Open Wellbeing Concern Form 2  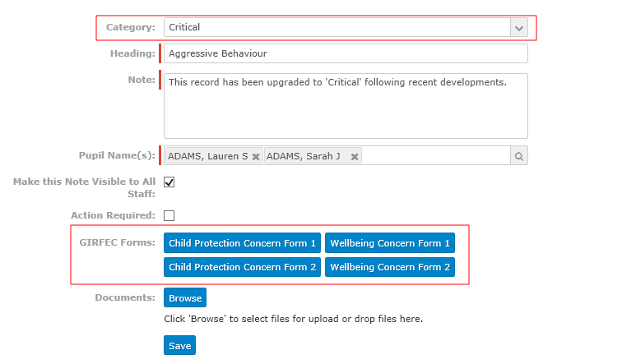click(390, 267)
